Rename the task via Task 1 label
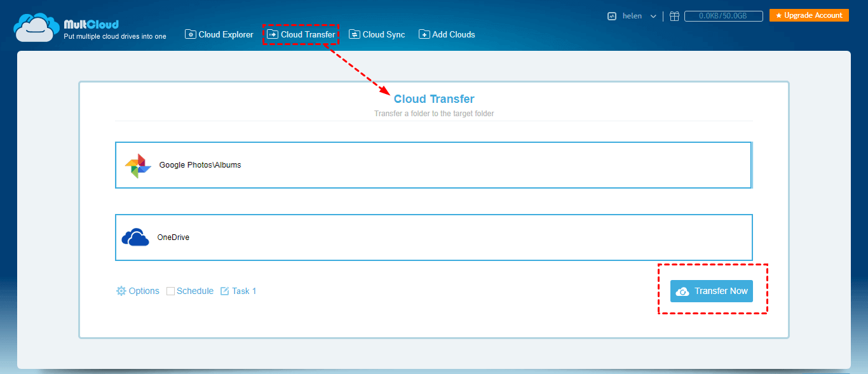This screenshot has height=374, width=868. coord(244,291)
